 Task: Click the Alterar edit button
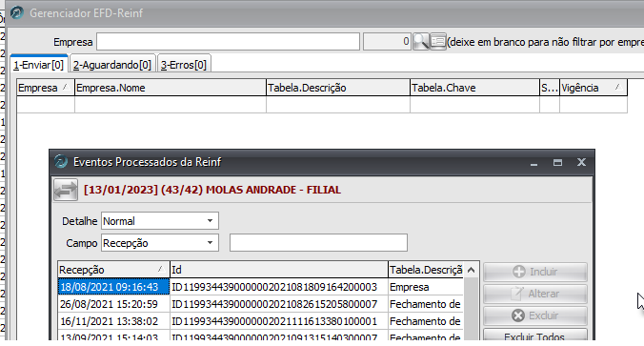(535, 294)
